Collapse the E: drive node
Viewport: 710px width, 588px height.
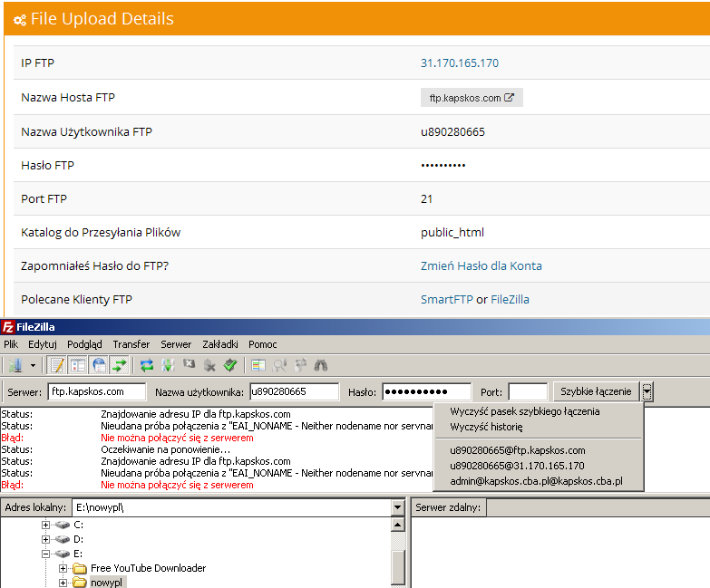pyautogui.click(x=45, y=554)
